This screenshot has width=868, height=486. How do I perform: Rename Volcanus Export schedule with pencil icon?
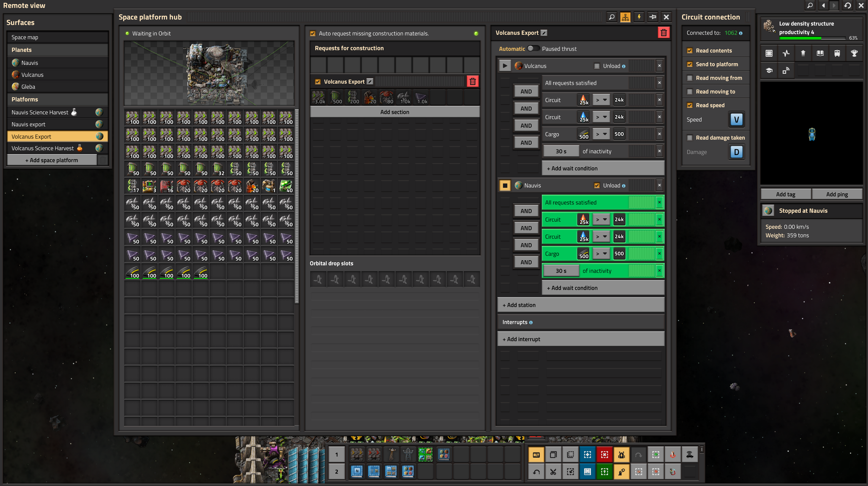pos(544,33)
